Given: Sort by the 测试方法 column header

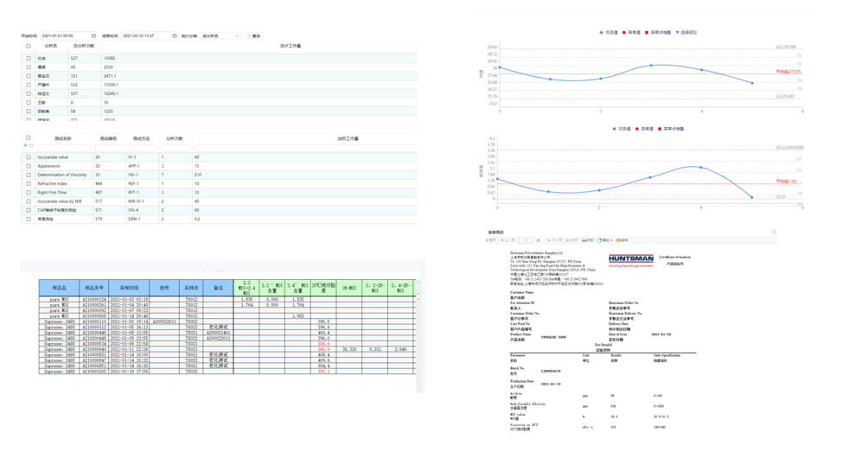Looking at the screenshot, I should 141,138.
